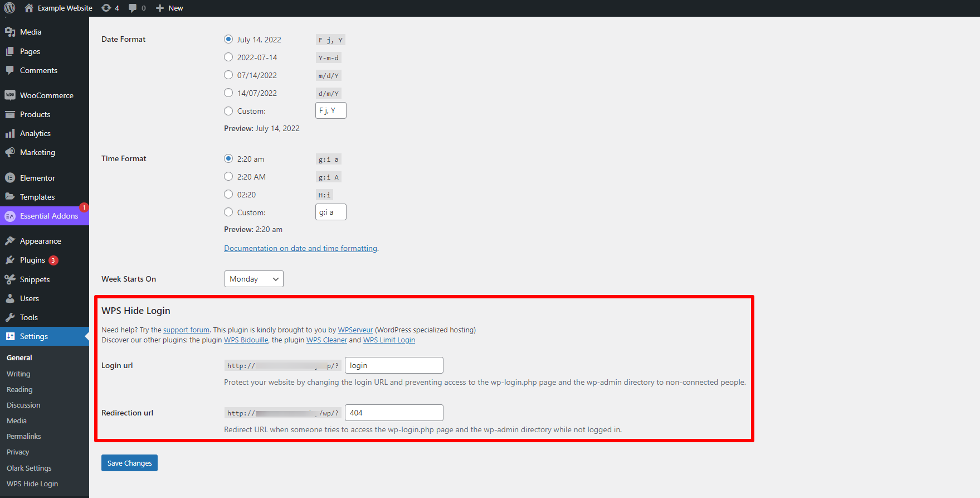
Task: Open the WPS Bidouille link
Action: coord(246,340)
